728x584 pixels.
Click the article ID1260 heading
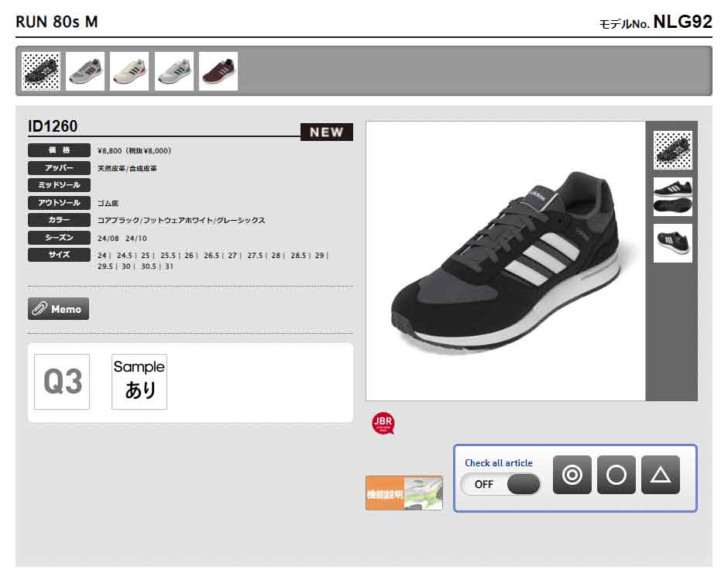(53, 125)
